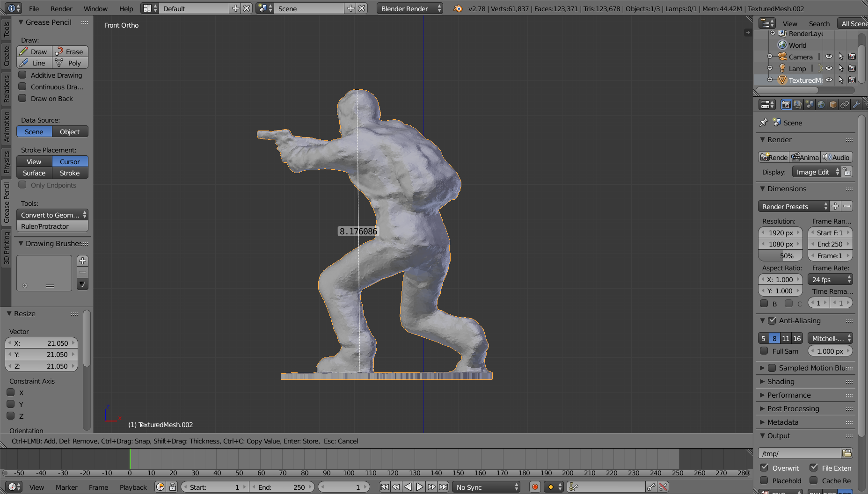868x494 pixels.
Task: Toggle constraint axis Z
Action: click(11, 416)
